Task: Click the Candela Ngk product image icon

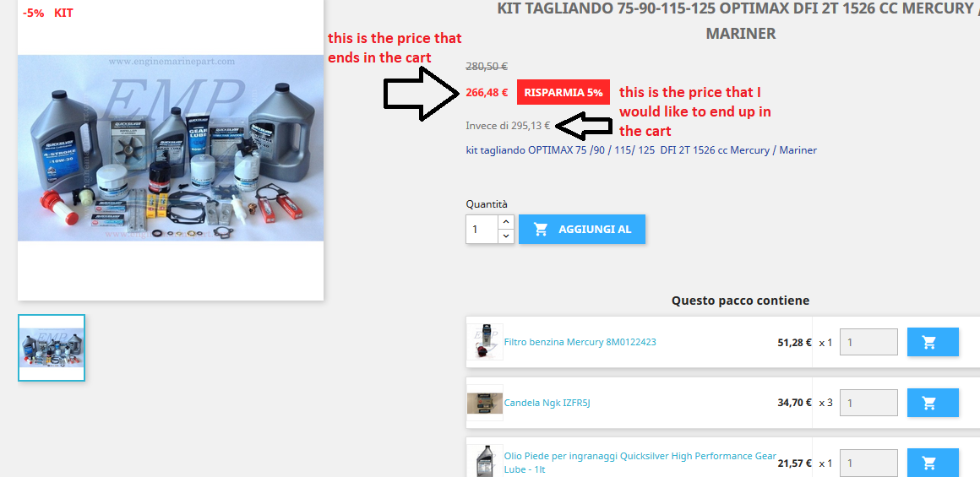Action: coord(484,403)
